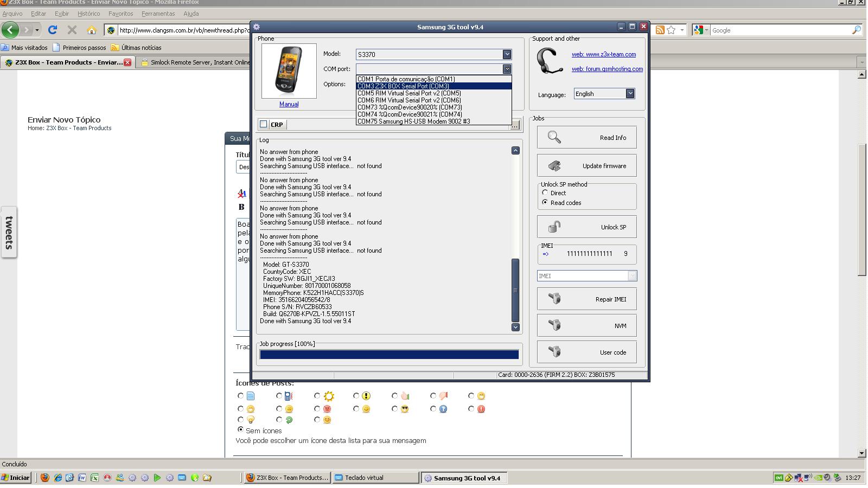Open the Favoritos menu
Image resolution: width=868 pixels, height=488 pixels.
tap(120, 14)
